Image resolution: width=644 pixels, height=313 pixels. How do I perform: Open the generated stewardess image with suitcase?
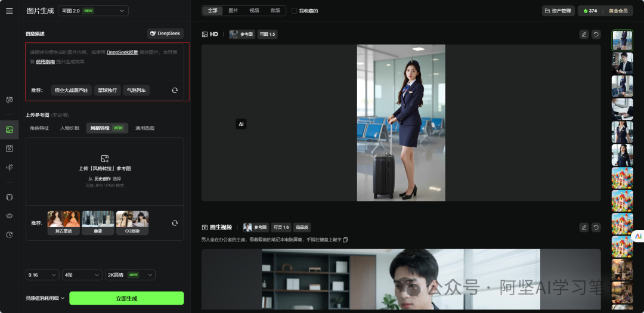pyautogui.click(x=401, y=123)
